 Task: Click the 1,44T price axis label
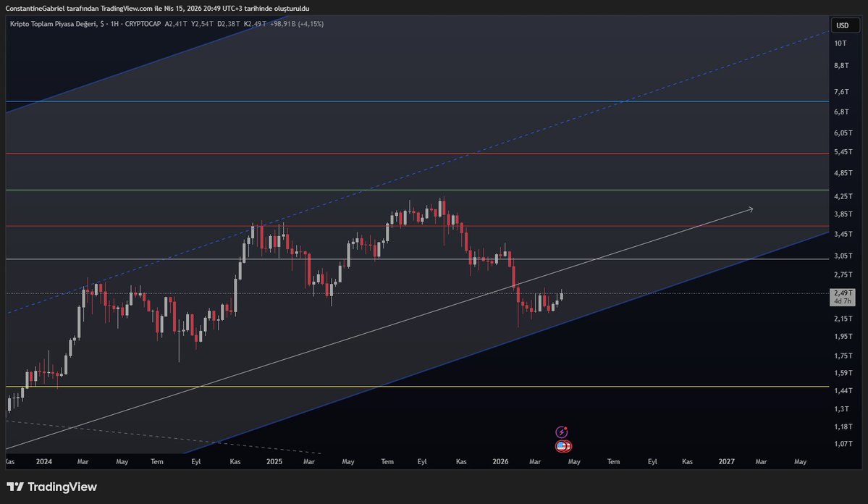[843, 391]
